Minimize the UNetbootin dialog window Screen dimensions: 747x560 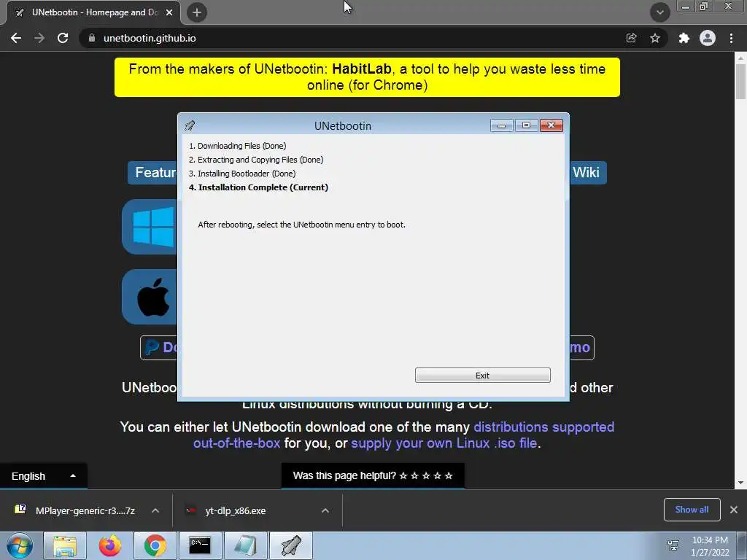coord(502,125)
